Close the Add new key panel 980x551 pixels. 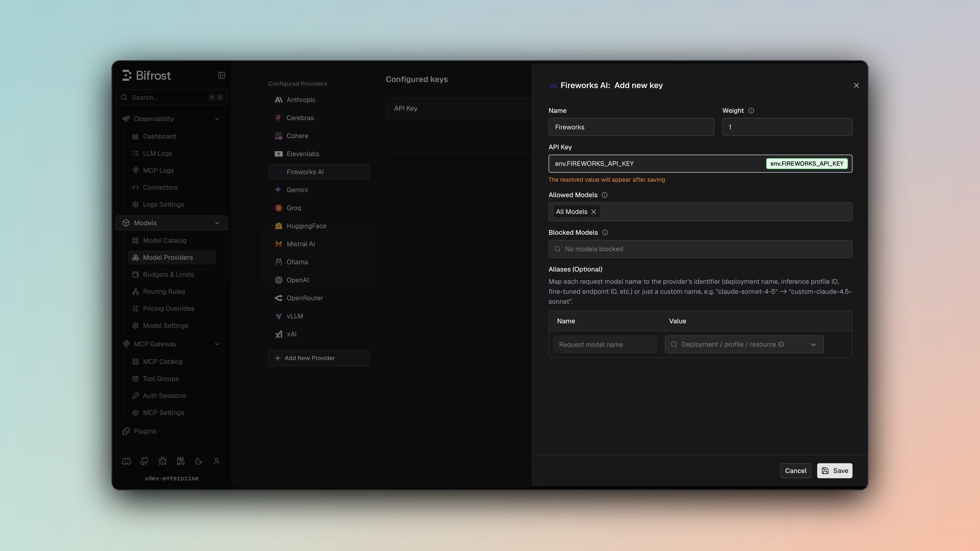[856, 85]
